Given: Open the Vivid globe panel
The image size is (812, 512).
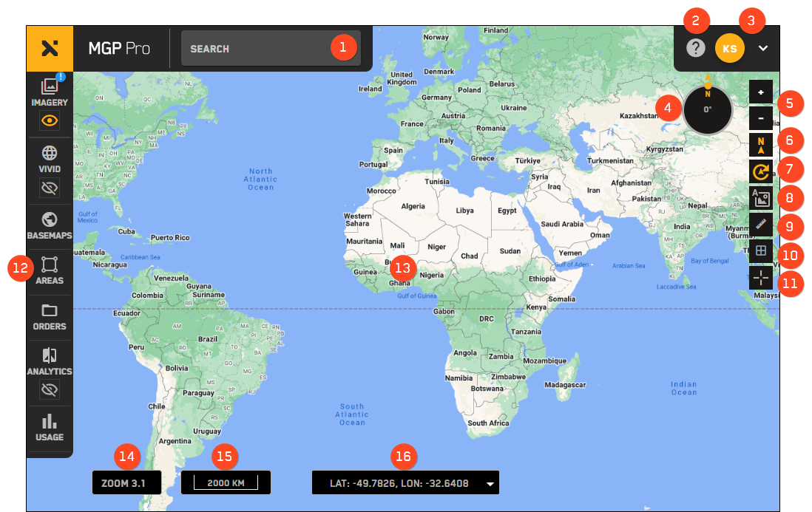Looking at the screenshot, I should 50,158.
